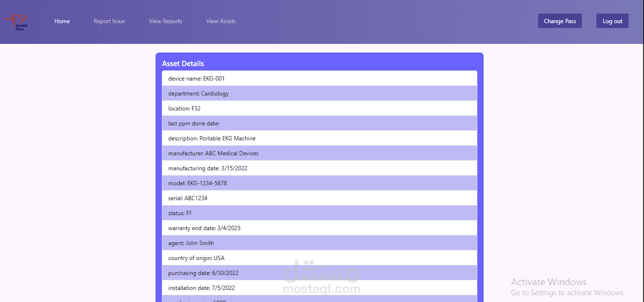
Task: Select the 'country of origin: USA' row
Action: pos(319,258)
